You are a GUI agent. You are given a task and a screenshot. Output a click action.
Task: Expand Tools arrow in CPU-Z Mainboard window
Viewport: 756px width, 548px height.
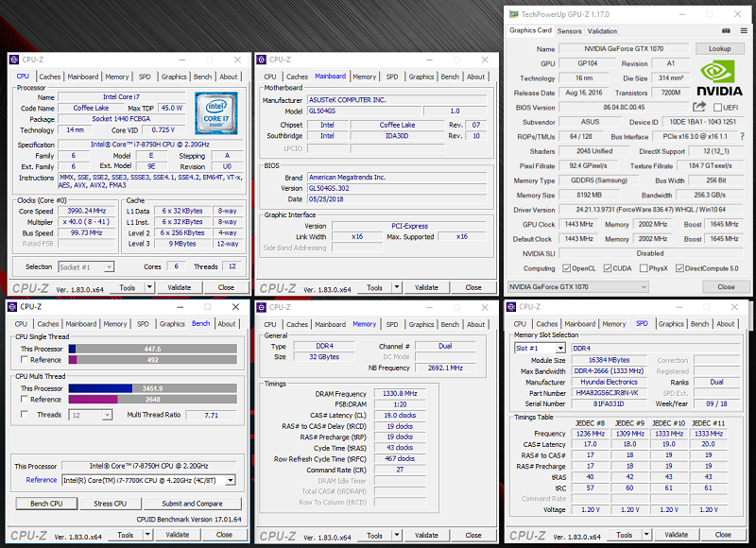(x=397, y=287)
